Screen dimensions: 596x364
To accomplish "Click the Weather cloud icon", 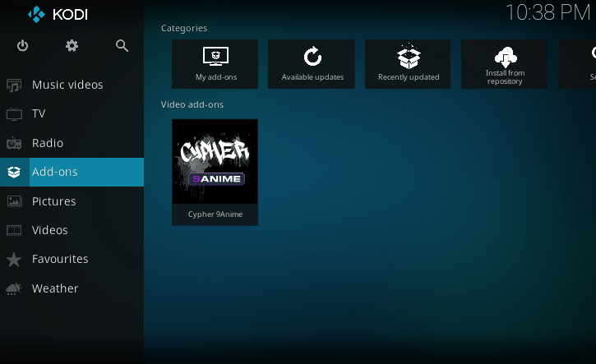I will pyautogui.click(x=14, y=288).
